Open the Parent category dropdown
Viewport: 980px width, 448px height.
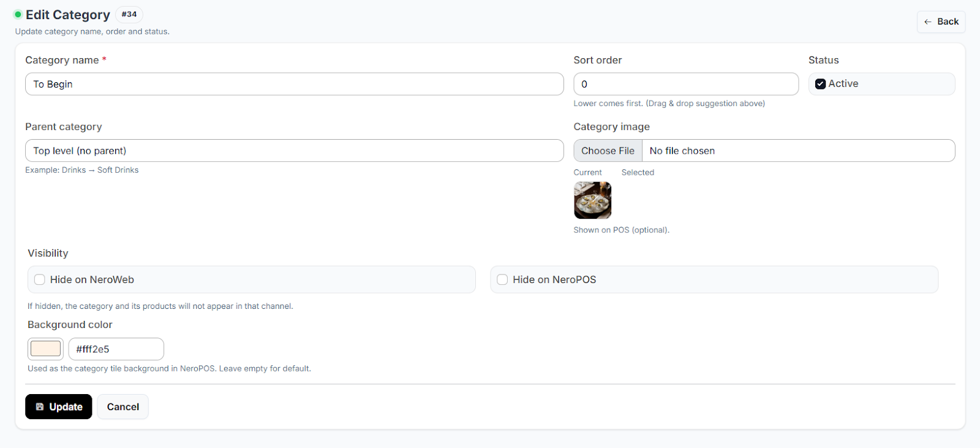294,151
